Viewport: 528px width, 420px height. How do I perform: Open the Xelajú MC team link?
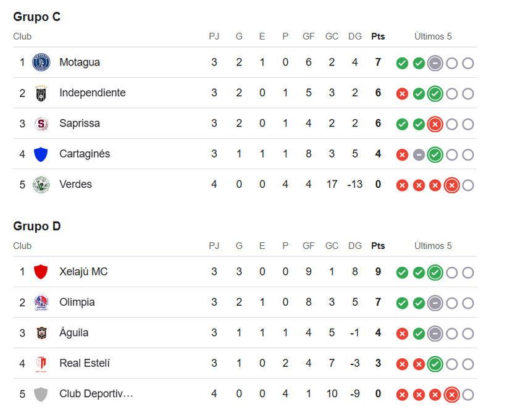(83, 272)
